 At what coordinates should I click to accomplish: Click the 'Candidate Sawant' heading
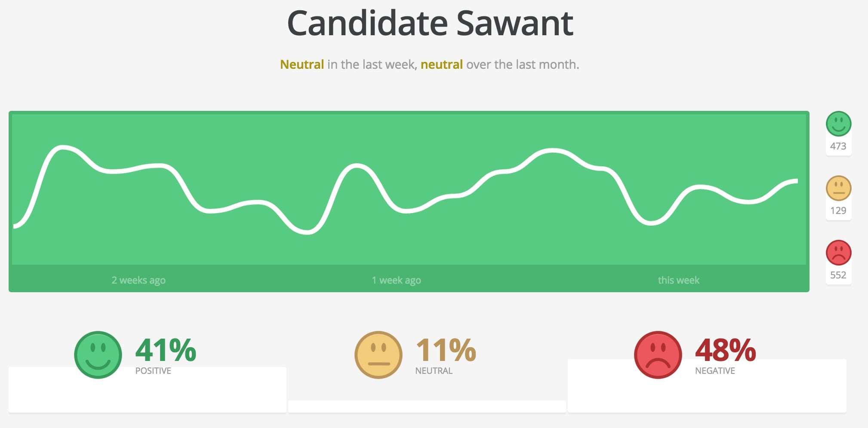coord(430,23)
